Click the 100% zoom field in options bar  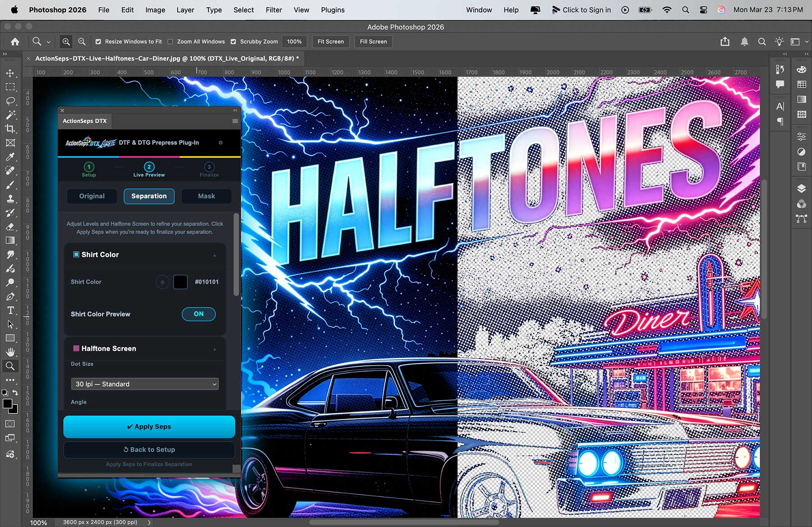(x=294, y=41)
